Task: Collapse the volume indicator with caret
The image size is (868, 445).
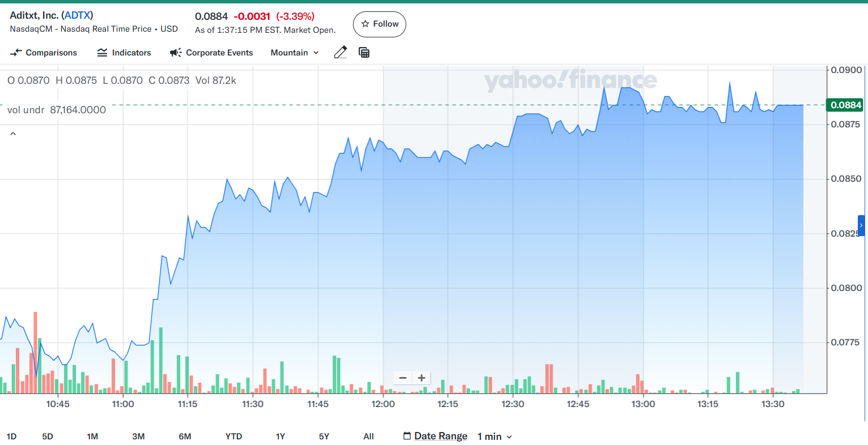Action: coord(13,134)
